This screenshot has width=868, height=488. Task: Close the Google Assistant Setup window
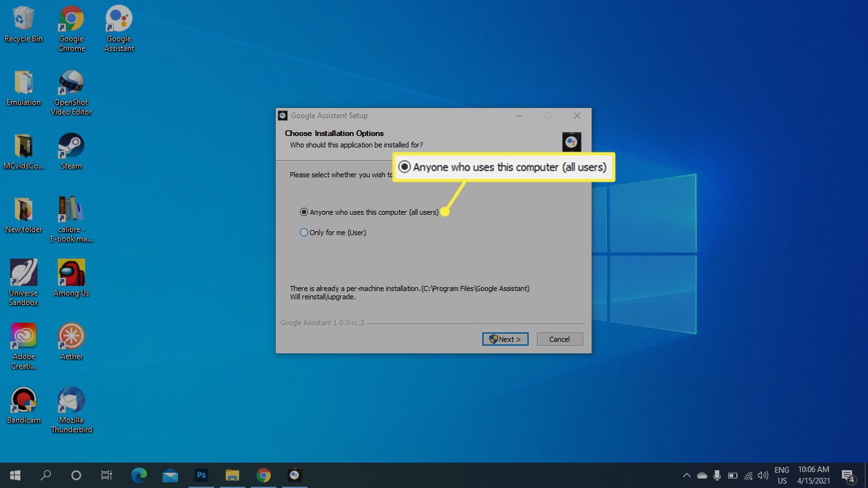(577, 116)
